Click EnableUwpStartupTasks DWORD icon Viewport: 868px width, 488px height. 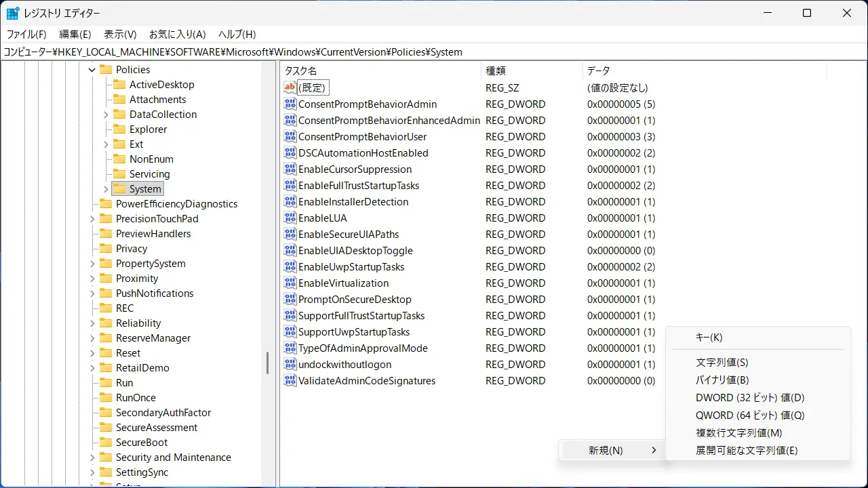point(290,266)
